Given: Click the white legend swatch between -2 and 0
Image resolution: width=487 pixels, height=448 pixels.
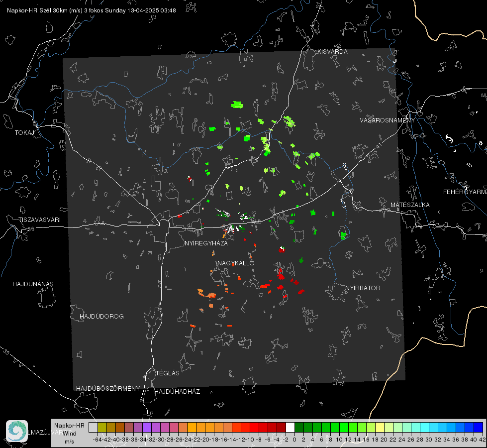Looking at the screenshot, I should tap(290, 427).
